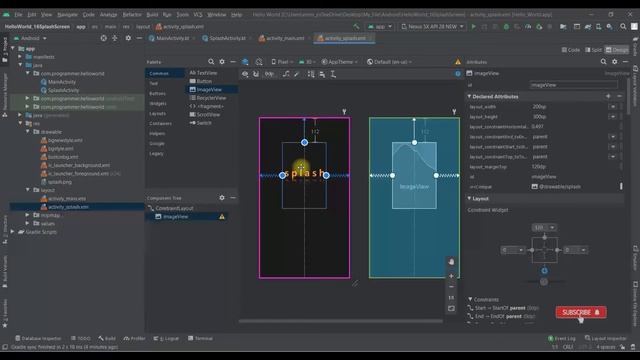This screenshot has width=640, height=360.
Task: Click the Infer Constraints magic wand
Action: (x=297, y=74)
